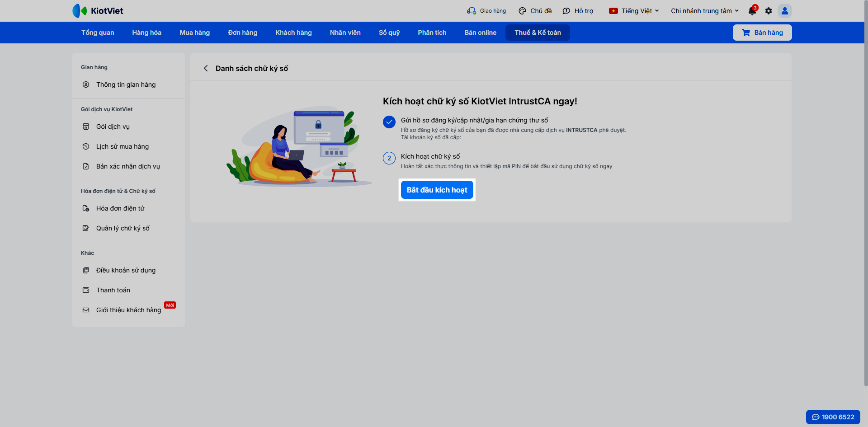The height and width of the screenshot is (427, 868).
Task: Click the 'Khác' section label
Action: coord(87,253)
